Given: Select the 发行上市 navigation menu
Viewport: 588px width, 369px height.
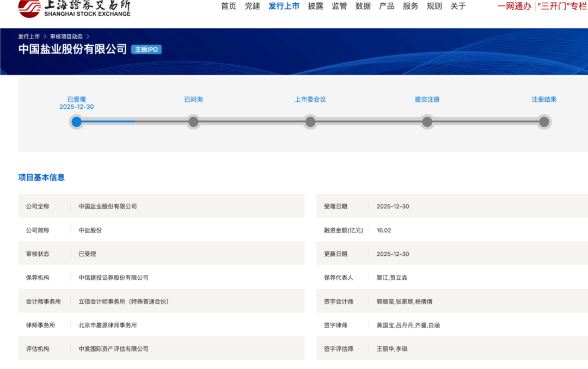Looking at the screenshot, I should 284,6.
